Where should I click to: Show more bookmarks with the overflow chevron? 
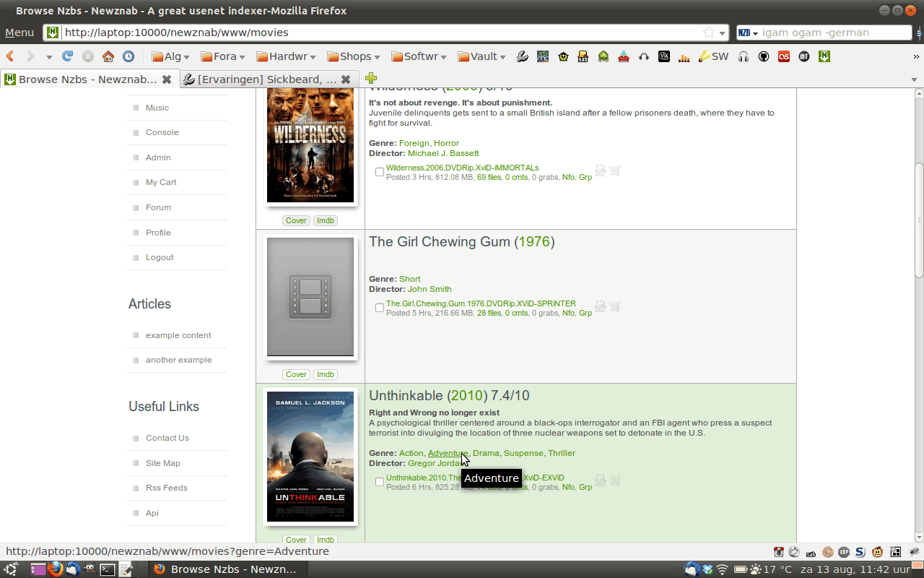pyautogui.click(x=916, y=56)
